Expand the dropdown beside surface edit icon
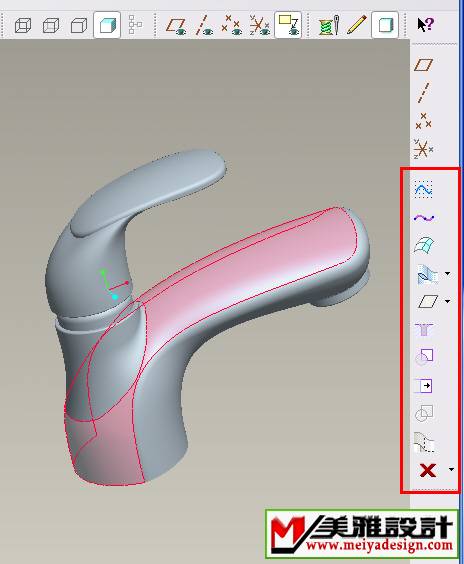 pyautogui.click(x=447, y=273)
